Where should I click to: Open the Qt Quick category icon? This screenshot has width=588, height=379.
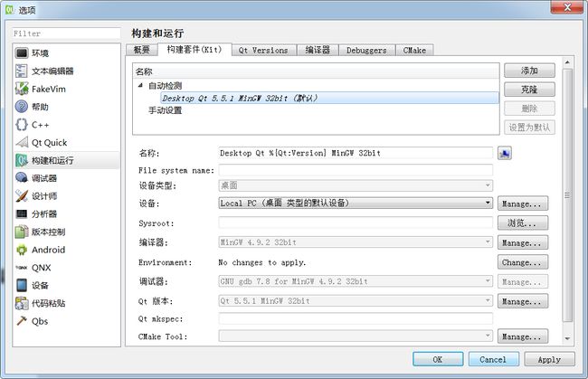click(22, 142)
